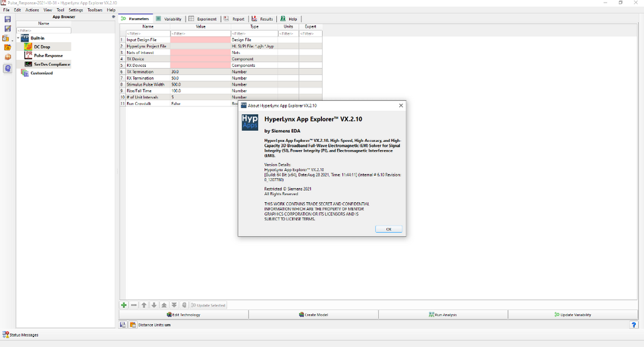
Task: Click the move-to-bottom double arrow icon
Action: point(174,305)
